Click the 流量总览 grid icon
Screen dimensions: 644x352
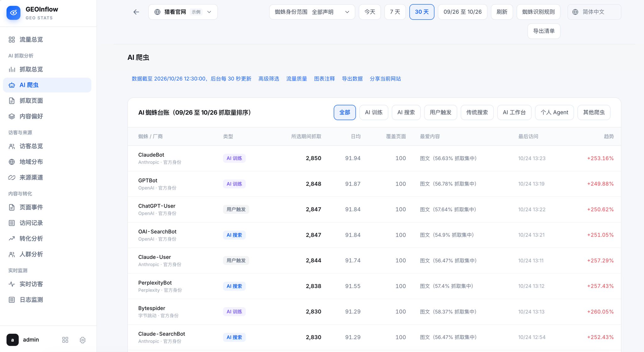tap(12, 40)
